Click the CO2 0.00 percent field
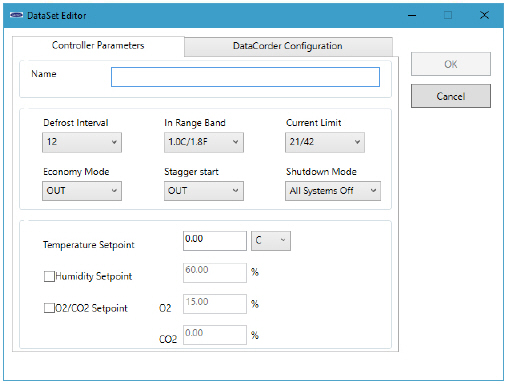This screenshot has width=506, height=385. point(215,335)
